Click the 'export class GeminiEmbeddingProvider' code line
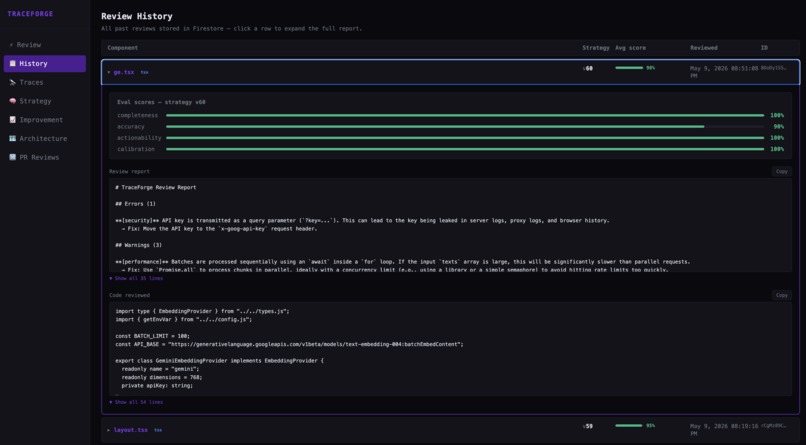The width and height of the screenshot is (806, 445). tap(219, 361)
